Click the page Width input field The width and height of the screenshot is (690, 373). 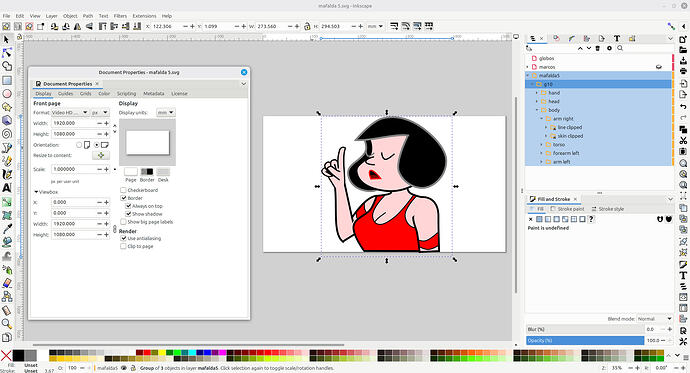[74, 124]
